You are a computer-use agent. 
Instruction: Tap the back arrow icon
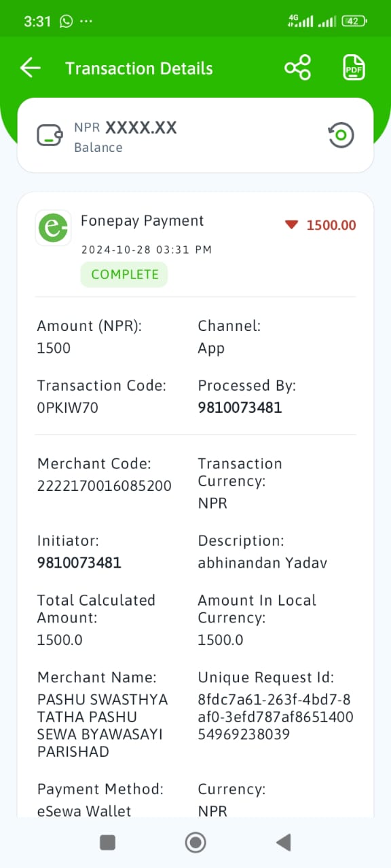coord(31,68)
